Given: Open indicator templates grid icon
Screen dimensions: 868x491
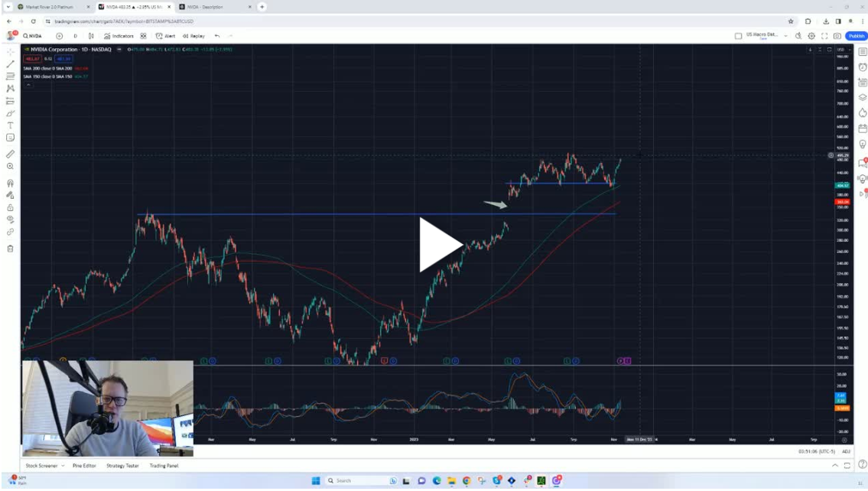Looking at the screenshot, I should tap(143, 36).
